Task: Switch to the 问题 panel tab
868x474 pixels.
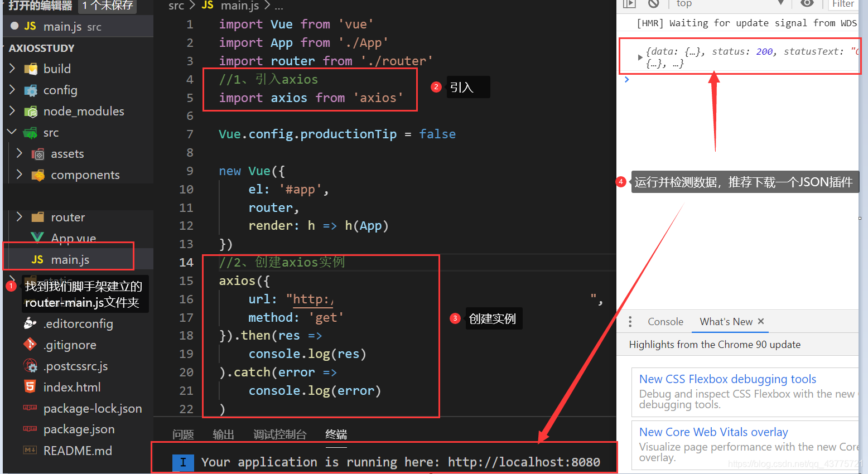Action: 183,434
